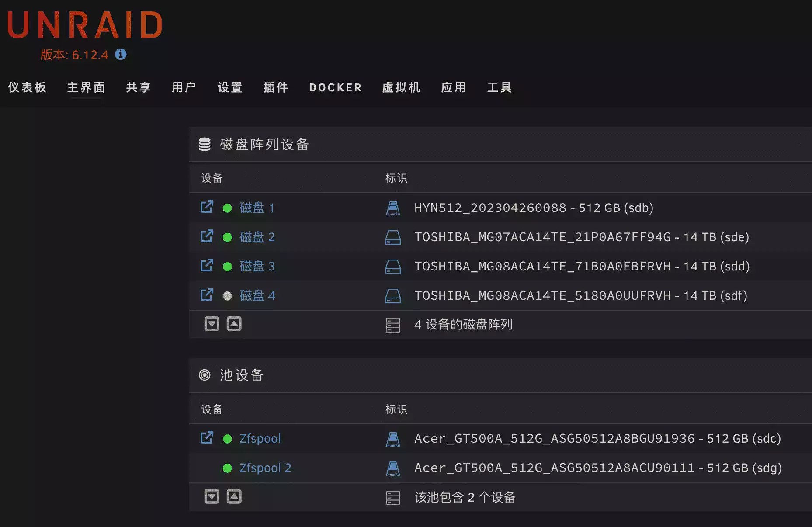Click the green status indicator for Zfspool 2

[x=227, y=468]
